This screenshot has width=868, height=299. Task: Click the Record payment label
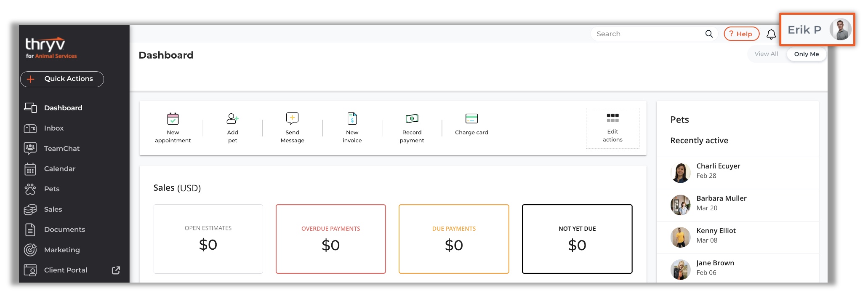(x=412, y=136)
